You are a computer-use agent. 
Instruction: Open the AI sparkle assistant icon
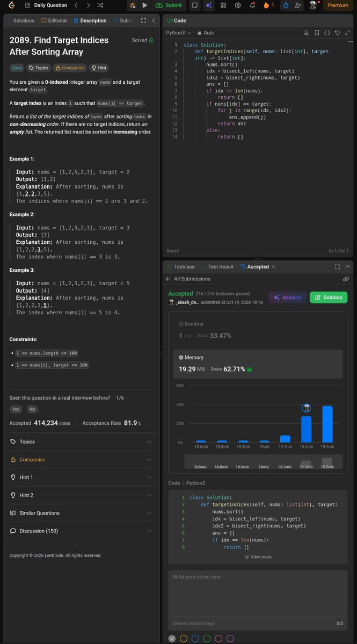click(209, 5)
